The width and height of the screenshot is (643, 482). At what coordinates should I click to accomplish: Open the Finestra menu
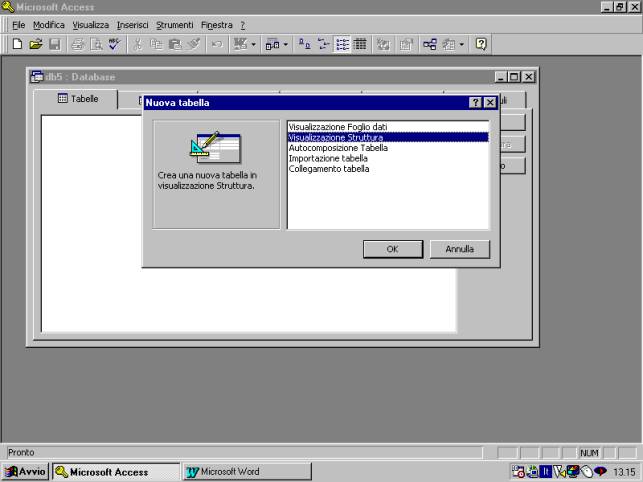[217, 25]
